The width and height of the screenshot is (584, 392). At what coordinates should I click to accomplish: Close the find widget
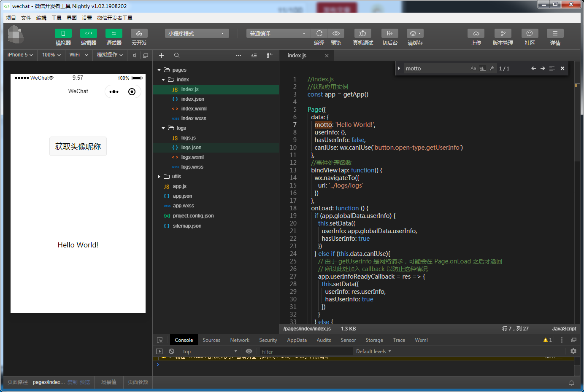[x=562, y=68]
